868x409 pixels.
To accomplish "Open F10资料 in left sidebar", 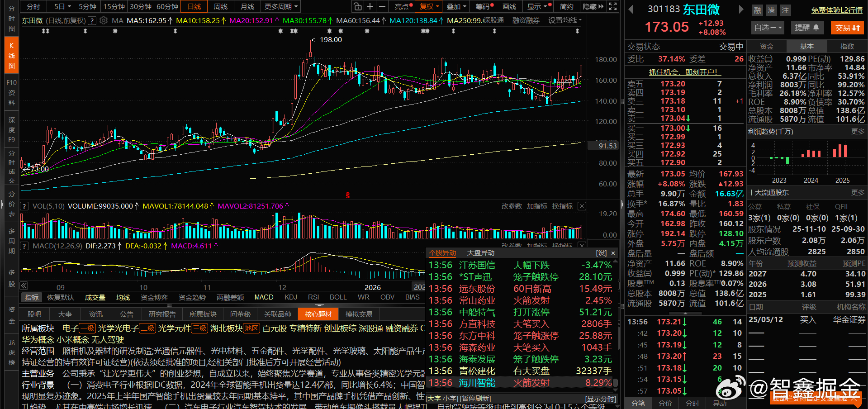I will 11,93.
